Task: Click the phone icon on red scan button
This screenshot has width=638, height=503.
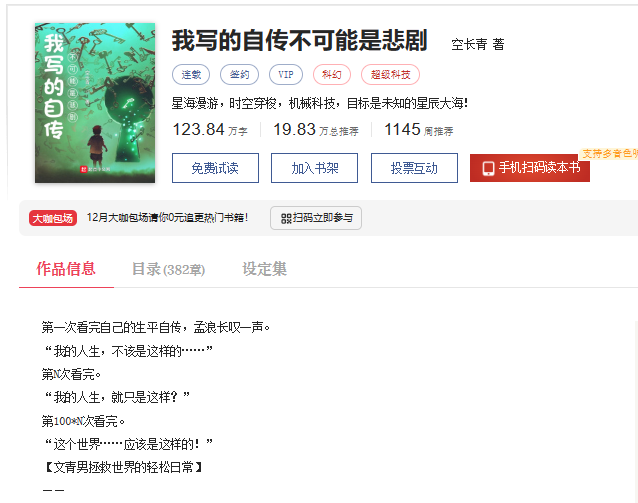Action: [x=488, y=168]
